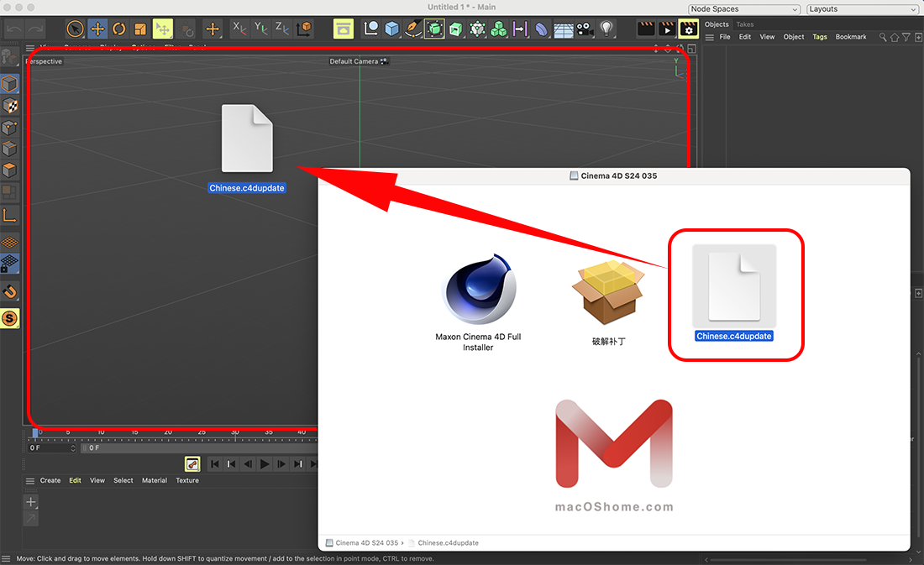The image size is (924, 565).
Task: Render the active view
Action: point(646,29)
